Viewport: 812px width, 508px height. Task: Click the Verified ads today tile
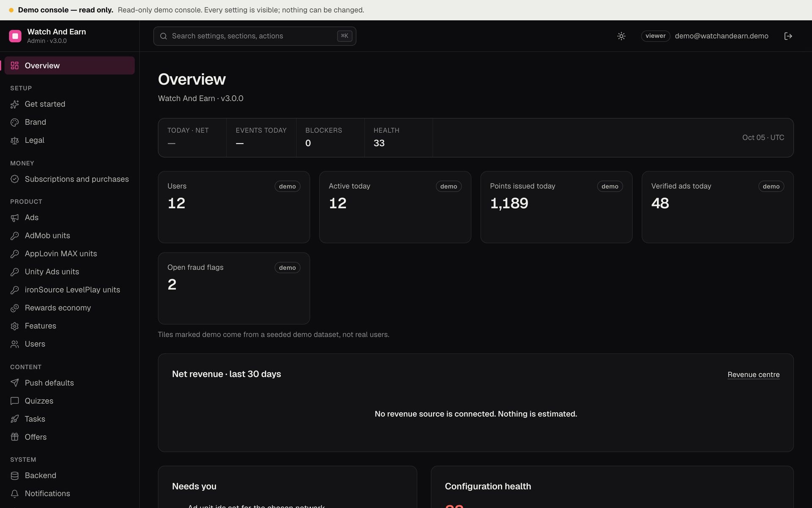[718, 207]
